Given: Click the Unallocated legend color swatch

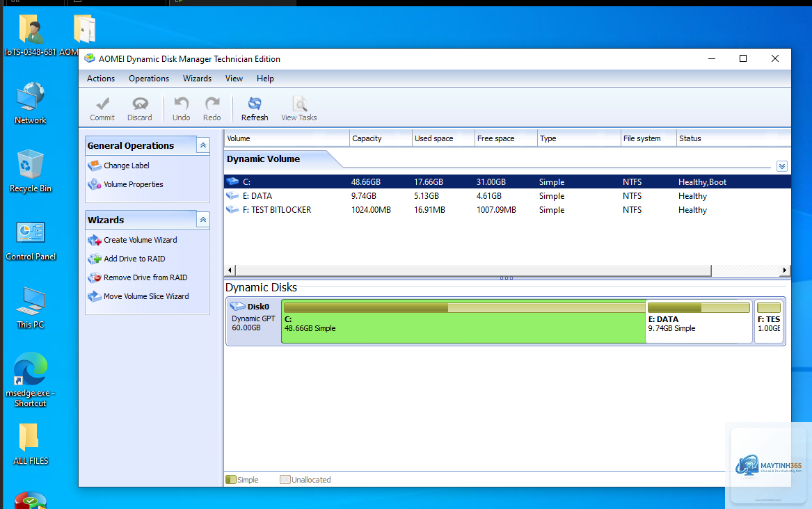Looking at the screenshot, I should (285, 480).
